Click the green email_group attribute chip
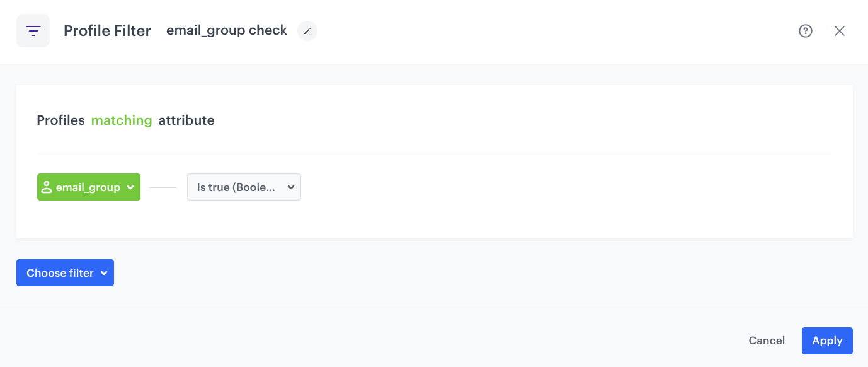 tap(88, 187)
